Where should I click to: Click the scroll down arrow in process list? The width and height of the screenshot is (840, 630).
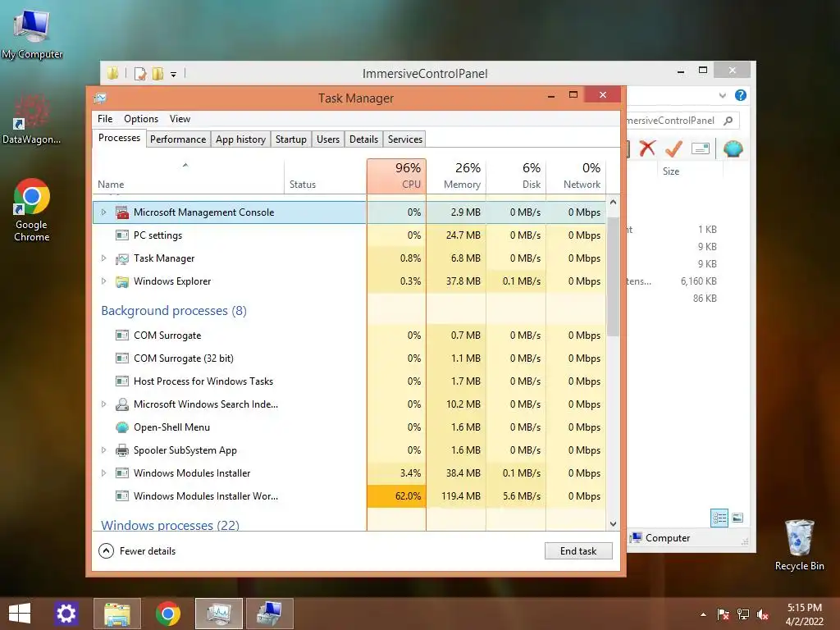(614, 523)
